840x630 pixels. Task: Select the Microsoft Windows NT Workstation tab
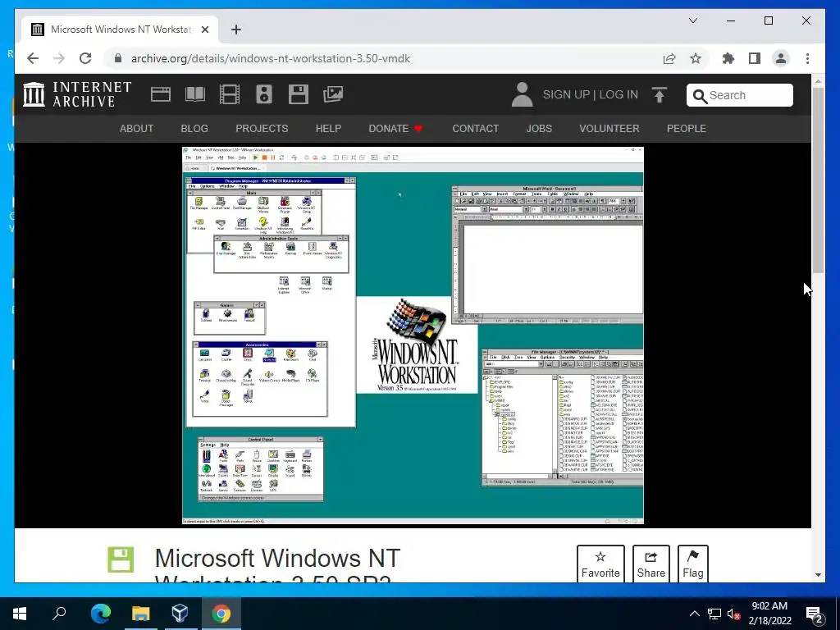[x=120, y=30]
